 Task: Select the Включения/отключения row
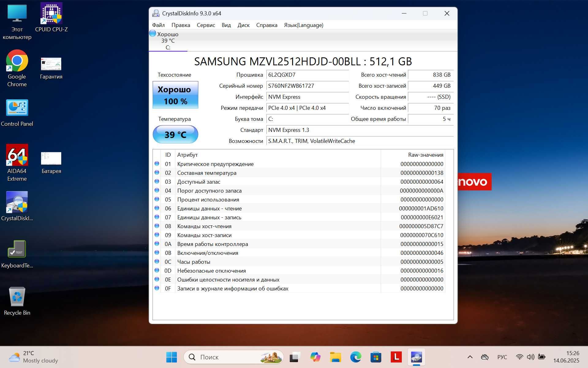coord(299,253)
